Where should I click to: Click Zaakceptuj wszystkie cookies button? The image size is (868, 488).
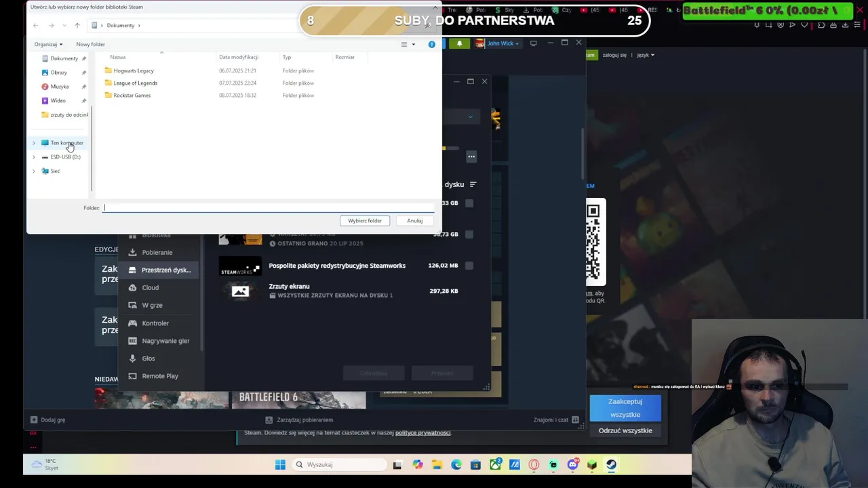tap(625, 408)
